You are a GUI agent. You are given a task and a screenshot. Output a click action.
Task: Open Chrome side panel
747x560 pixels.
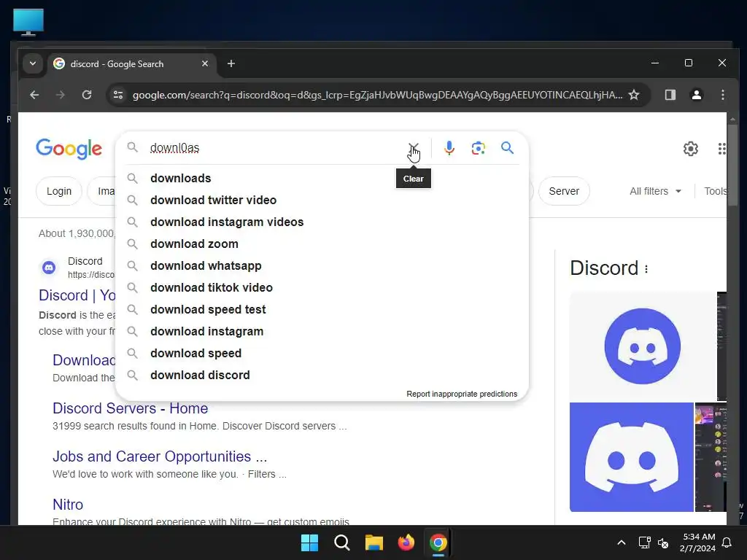[x=670, y=95]
